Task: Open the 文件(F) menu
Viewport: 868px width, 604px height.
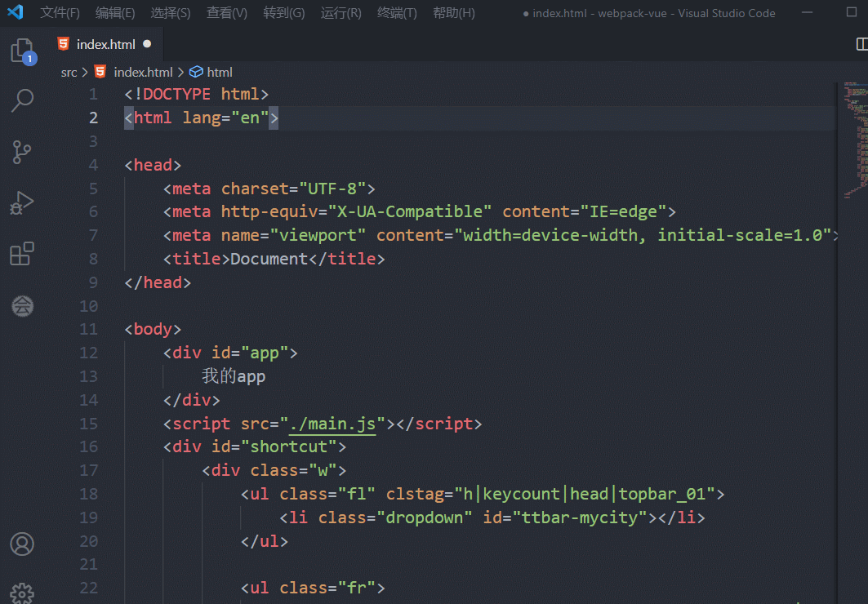Action: (x=60, y=13)
